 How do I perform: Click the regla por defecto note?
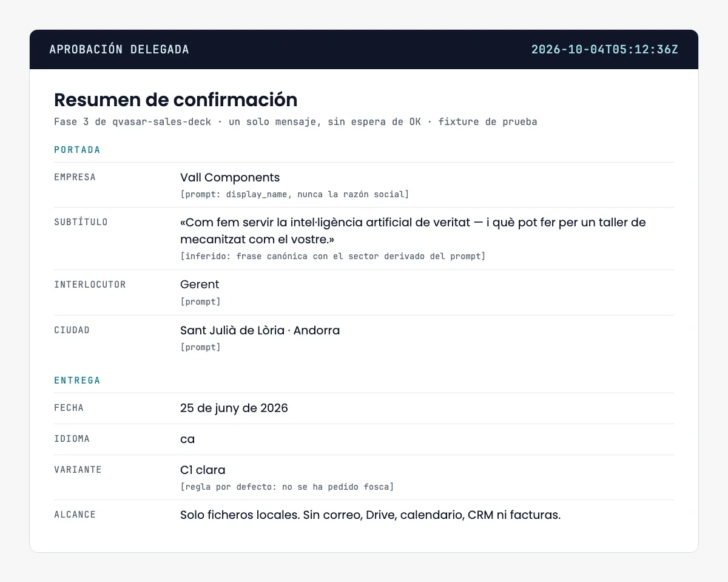(287, 487)
